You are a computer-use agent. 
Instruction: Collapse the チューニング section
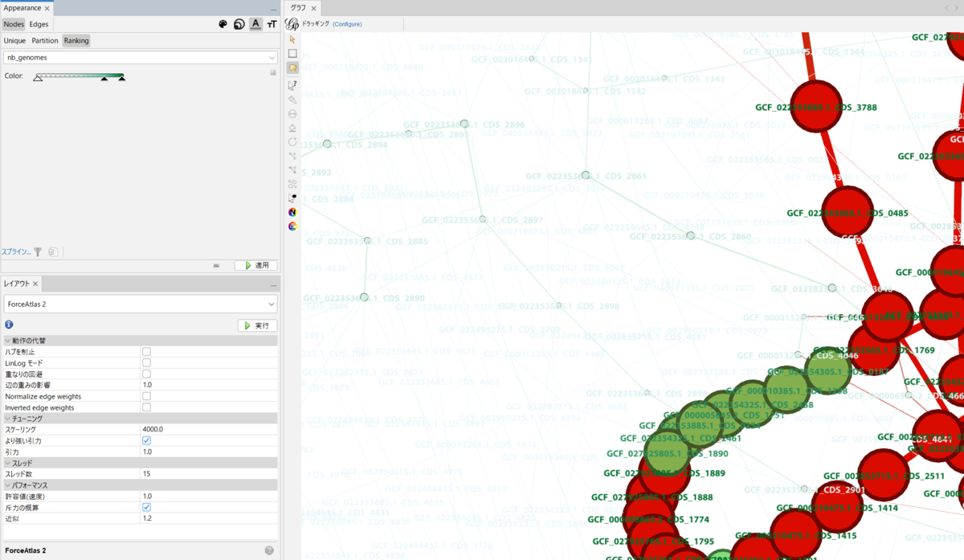click(x=8, y=418)
